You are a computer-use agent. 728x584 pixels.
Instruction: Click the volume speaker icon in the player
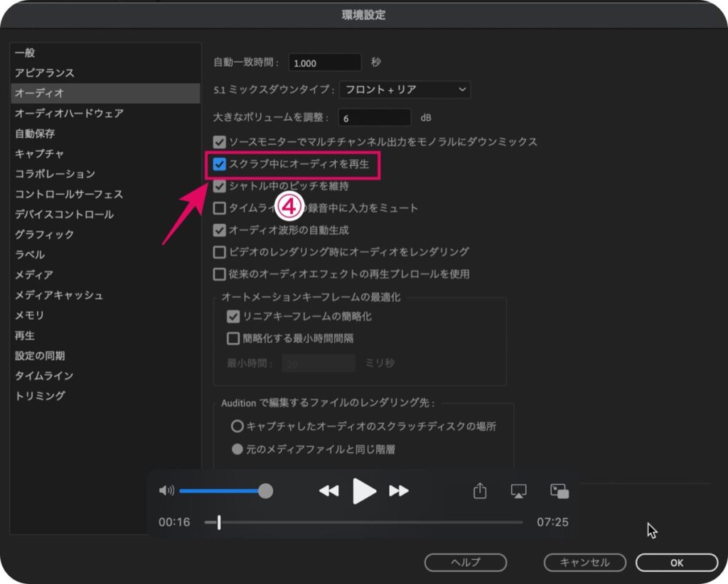(x=166, y=491)
